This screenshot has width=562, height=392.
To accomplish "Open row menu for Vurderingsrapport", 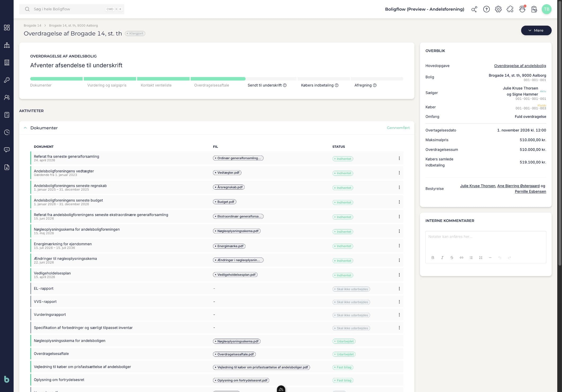I will point(399,315).
